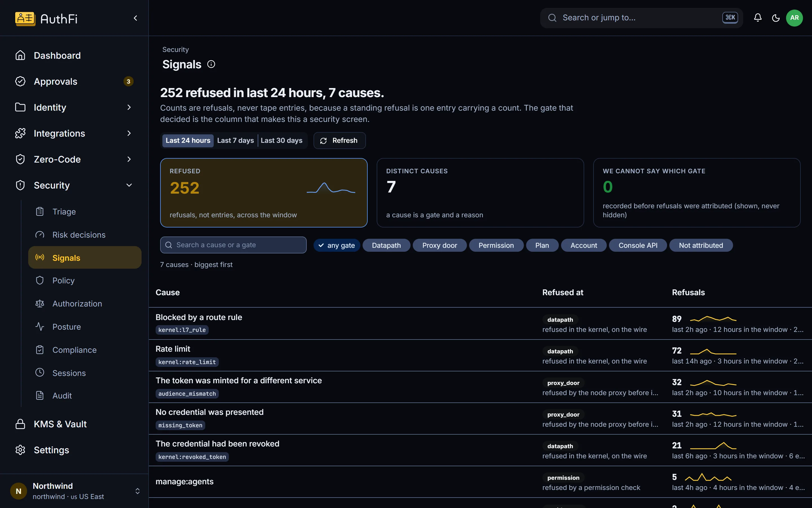Filter by the Account chip
This screenshot has width=812, height=508.
point(584,245)
